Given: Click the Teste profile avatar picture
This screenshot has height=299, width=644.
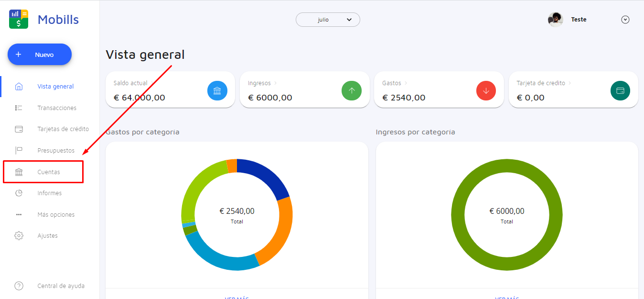Looking at the screenshot, I should point(555,20).
